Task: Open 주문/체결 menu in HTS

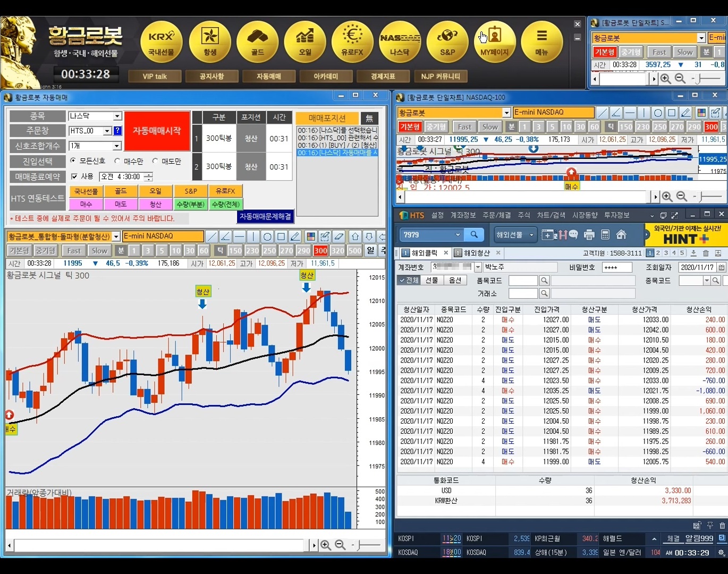Action: point(496,215)
